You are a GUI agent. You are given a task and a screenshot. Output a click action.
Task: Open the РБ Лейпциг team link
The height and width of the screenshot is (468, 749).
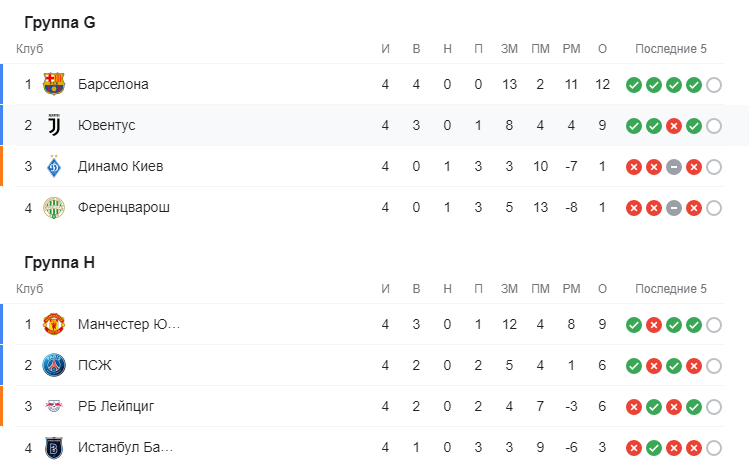(116, 406)
